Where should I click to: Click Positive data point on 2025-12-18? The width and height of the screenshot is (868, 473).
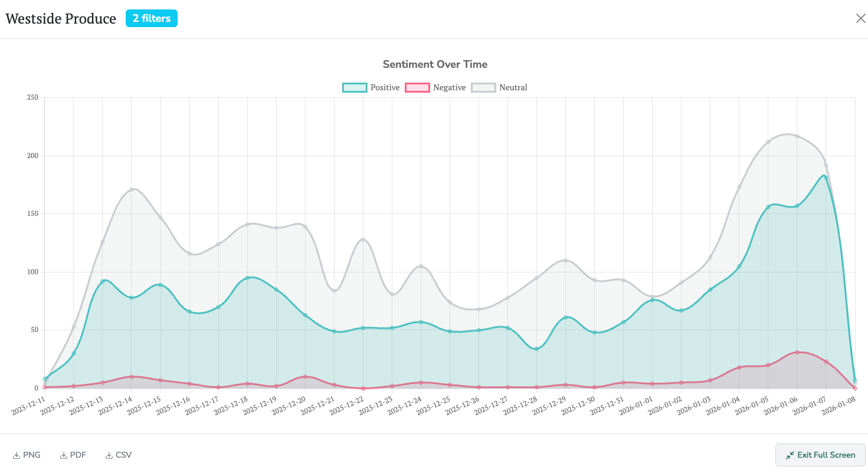[x=247, y=278]
